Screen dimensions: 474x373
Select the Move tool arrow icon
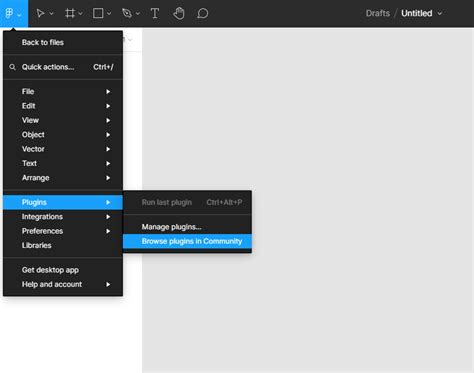coord(40,13)
